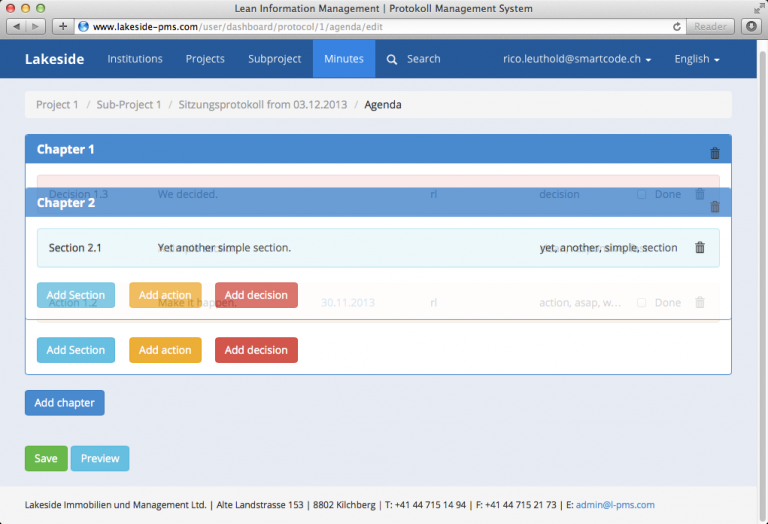Open the downloads button in toolbar

751,26
